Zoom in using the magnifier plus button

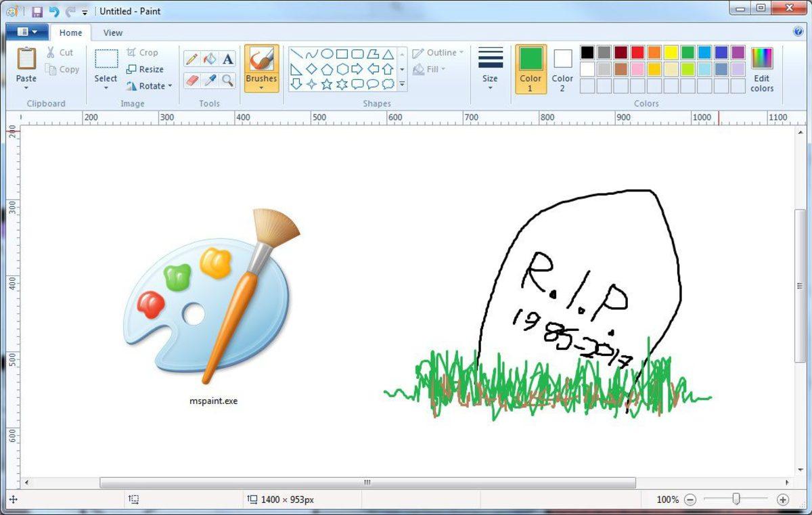coord(782,499)
